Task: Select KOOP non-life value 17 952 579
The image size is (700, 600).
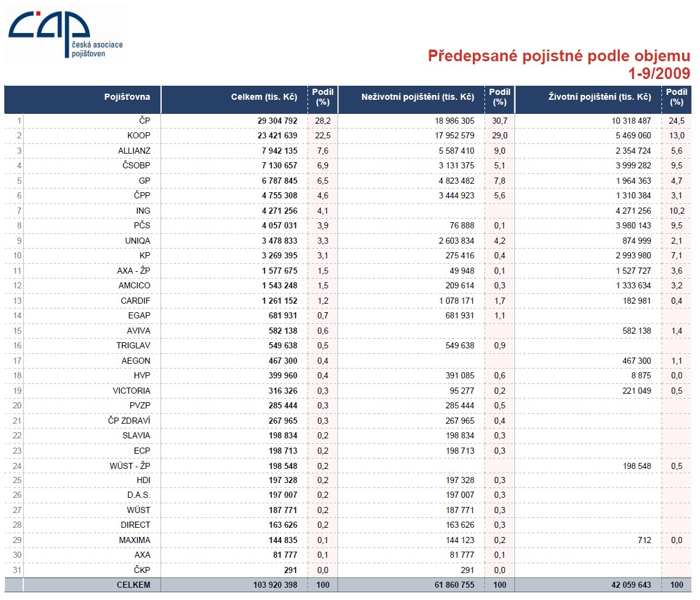Action: point(454,136)
